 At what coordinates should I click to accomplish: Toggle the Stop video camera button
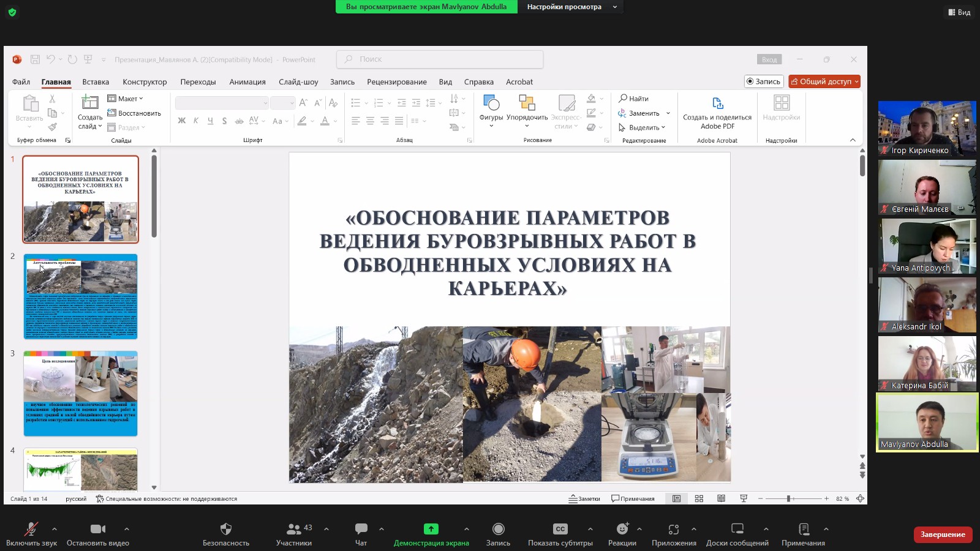click(x=97, y=529)
